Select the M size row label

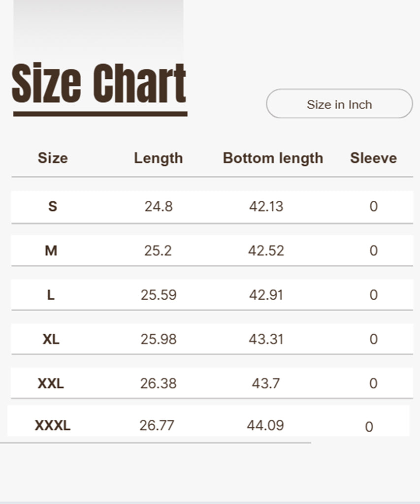pos(51,251)
